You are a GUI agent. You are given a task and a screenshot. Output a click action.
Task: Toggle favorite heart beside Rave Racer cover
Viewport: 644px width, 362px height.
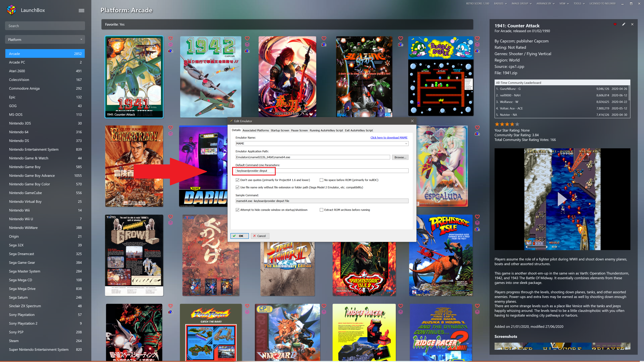click(x=247, y=306)
